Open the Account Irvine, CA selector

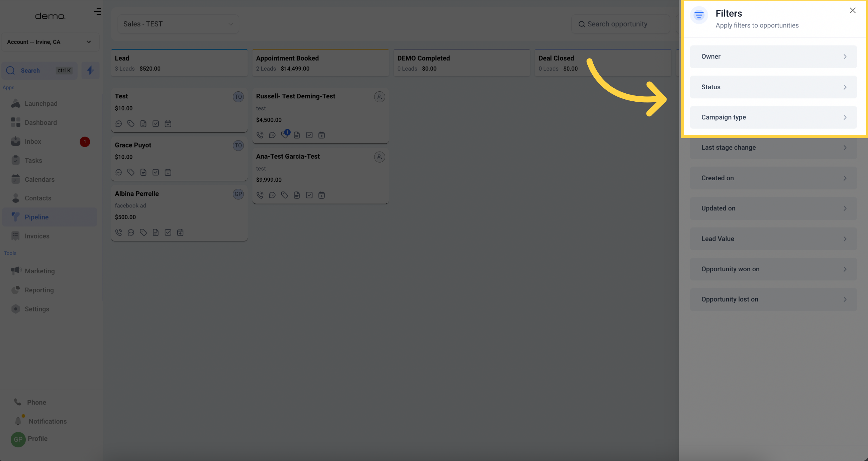49,42
